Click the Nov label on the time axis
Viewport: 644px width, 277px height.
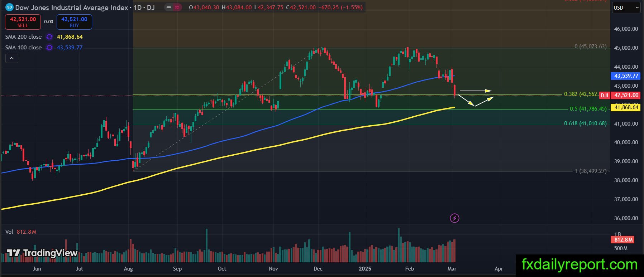point(273,269)
